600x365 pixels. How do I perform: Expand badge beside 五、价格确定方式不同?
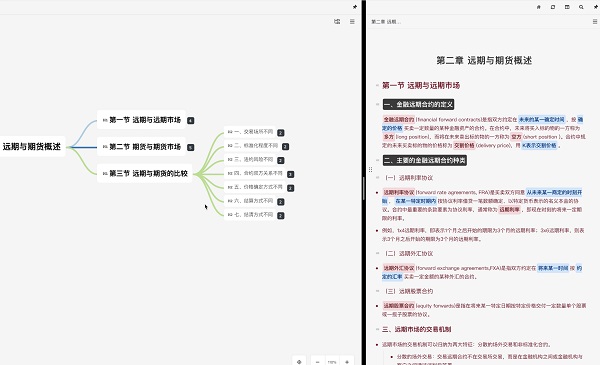coord(290,188)
